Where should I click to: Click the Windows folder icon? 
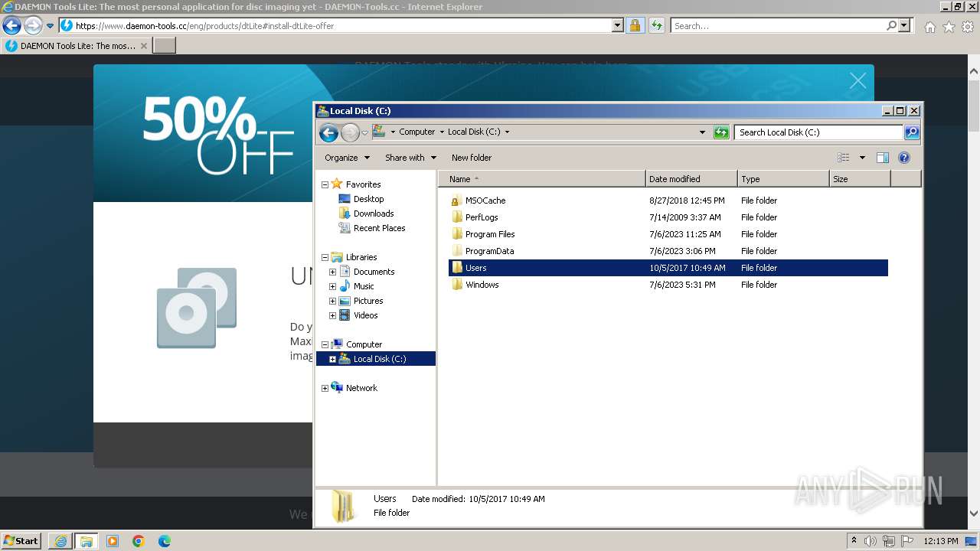[x=457, y=285]
